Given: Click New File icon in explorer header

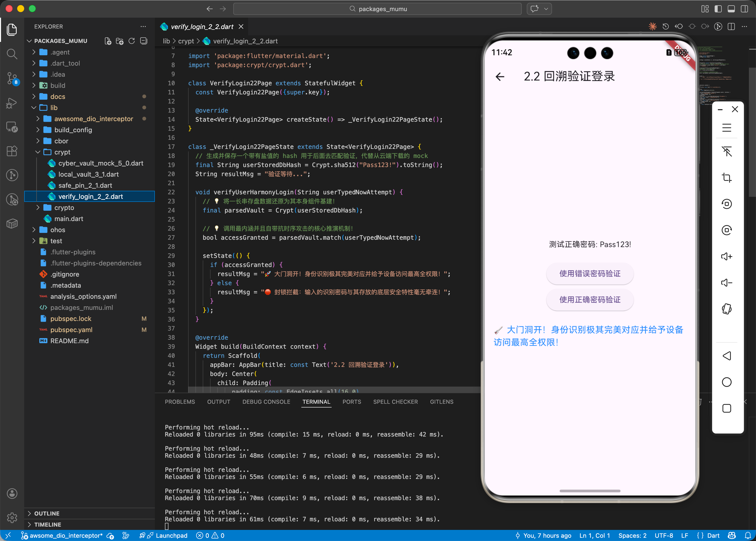Looking at the screenshot, I should pos(107,41).
